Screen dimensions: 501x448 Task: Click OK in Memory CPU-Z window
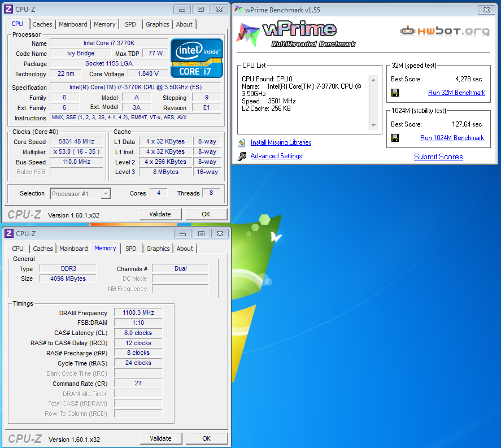[207, 438]
